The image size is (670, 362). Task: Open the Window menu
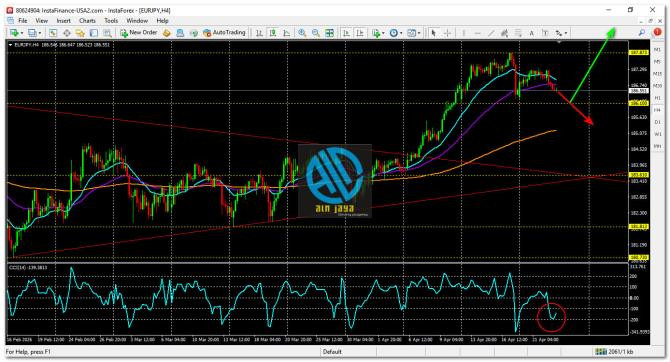click(137, 21)
